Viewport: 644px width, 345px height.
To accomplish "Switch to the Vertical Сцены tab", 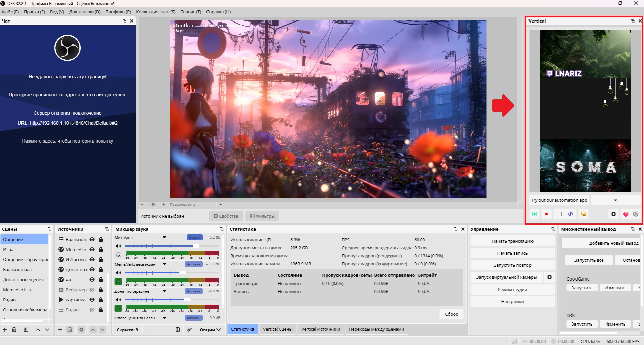I will point(278,329).
